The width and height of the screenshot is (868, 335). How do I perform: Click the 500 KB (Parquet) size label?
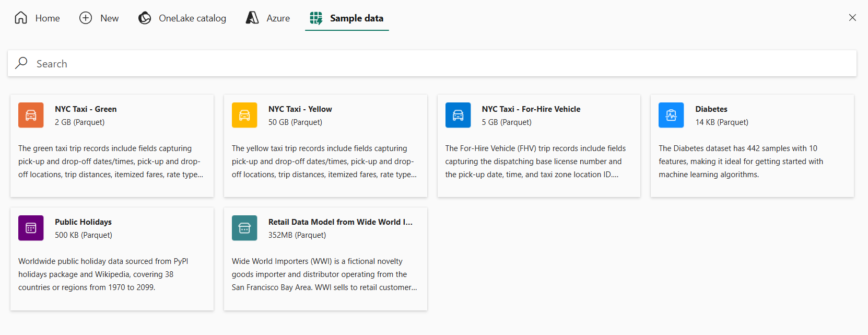pyautogui.click(x=84, y=235)
